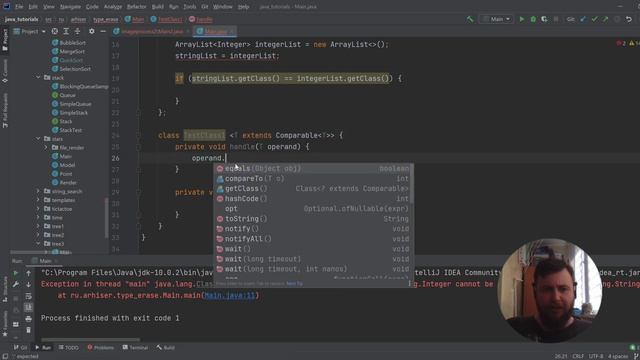Click the wrench icon in the Run panel
The width and height of the screenshot is (640, 360).
point(16,284)
